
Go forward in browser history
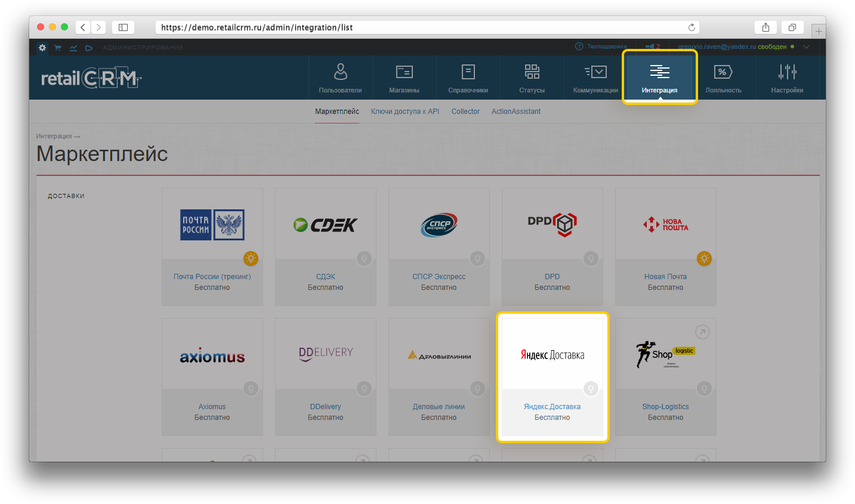point(99,27)
